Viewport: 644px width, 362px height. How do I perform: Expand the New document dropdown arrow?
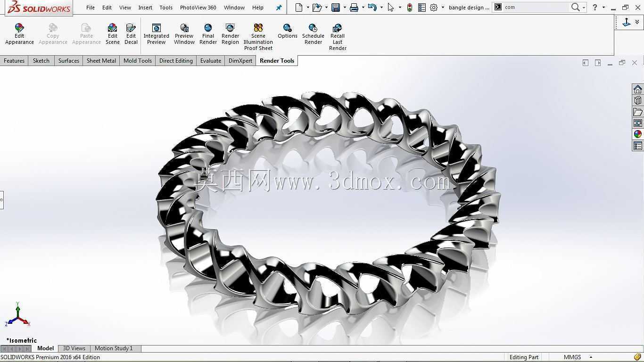pyautogui.click(x=308, y=7)
